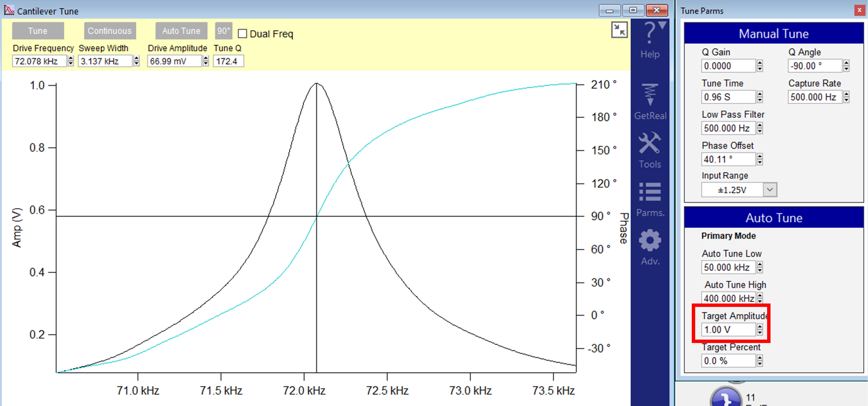Viewport: 868px width, 406px height.
Task: Adjust the Capture Rate stepper arrows
Action: coord(846,97)
